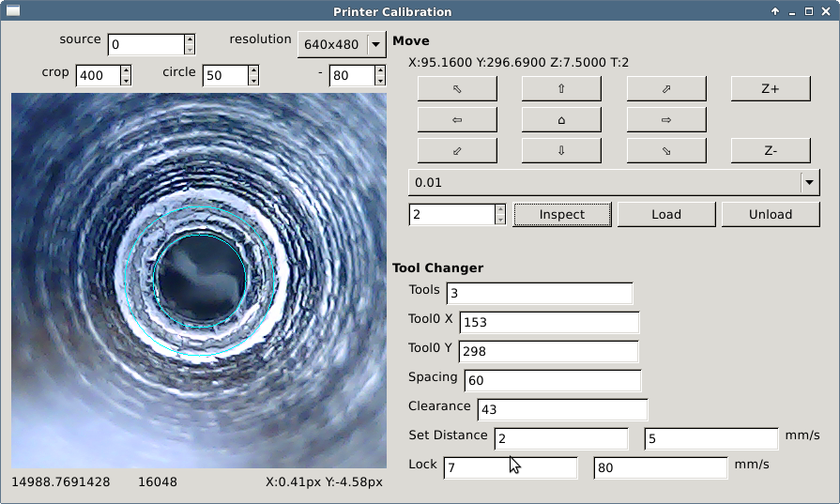Decrease the circle value
Viewport: 840px width, 504px height.
pyautogui.click(x=253, y=81)
